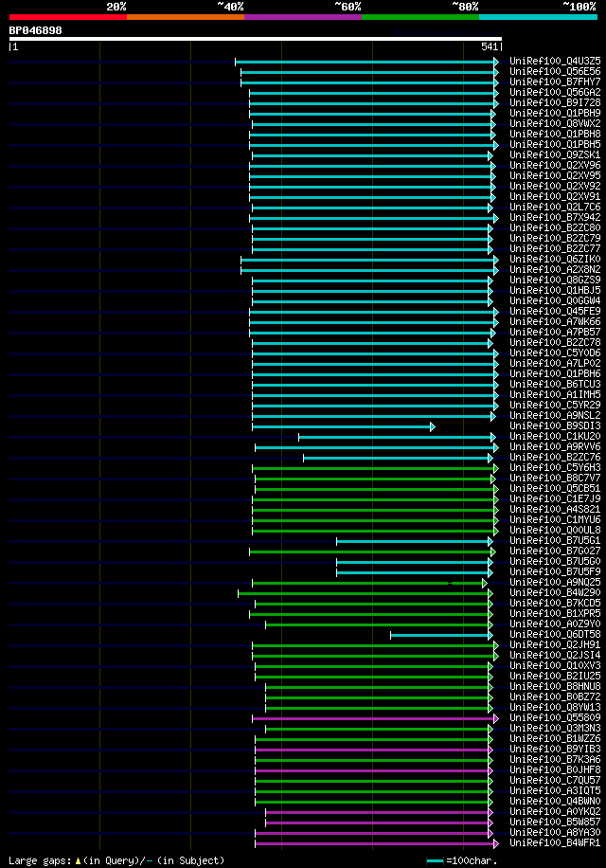Click the UniRef100_A8YA30 label

555,833
